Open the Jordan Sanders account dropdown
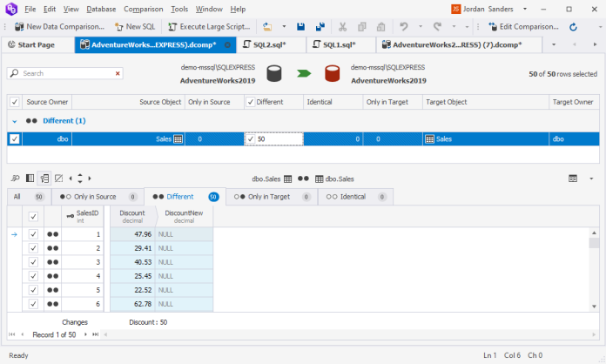Image resolution: width=606 pixels, height=364 pixels. tap(525, 9)
